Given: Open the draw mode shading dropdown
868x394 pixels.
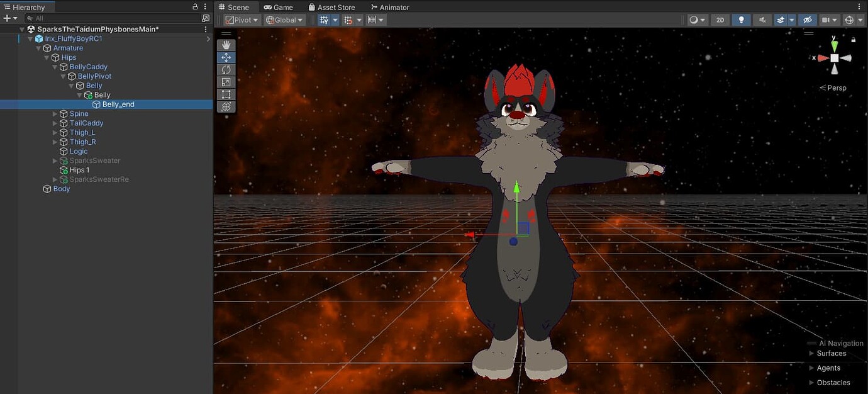Looking at the screenshot, I should coord(698,20).
